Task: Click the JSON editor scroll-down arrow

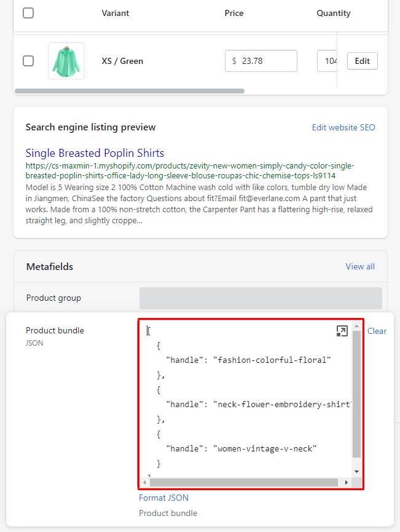Action: [357, 472]
